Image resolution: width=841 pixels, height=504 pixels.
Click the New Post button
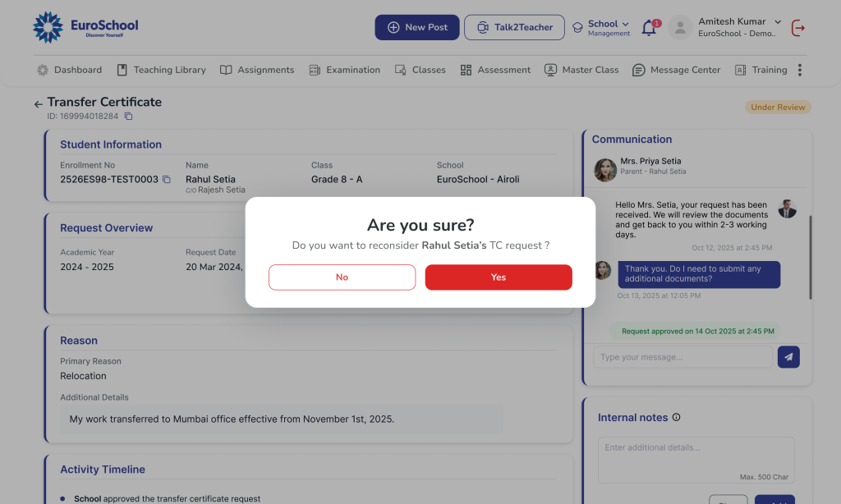click(x=416, y=27)
